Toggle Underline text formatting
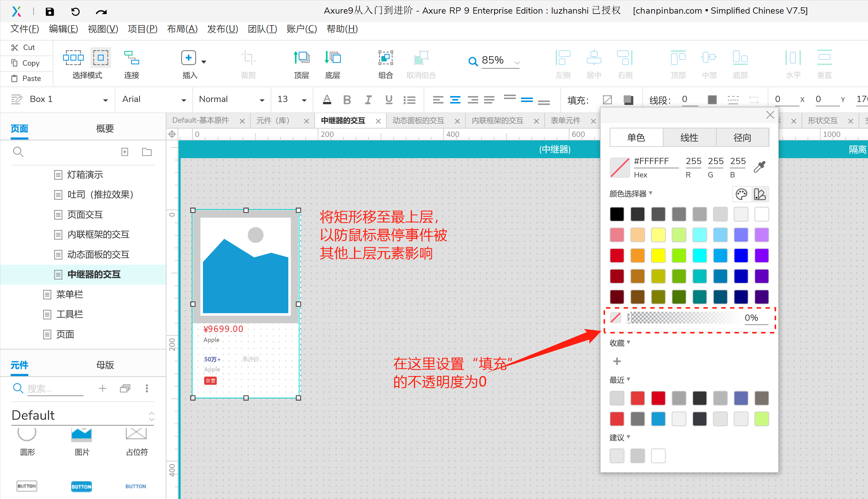868x499 pixels. 389,100
